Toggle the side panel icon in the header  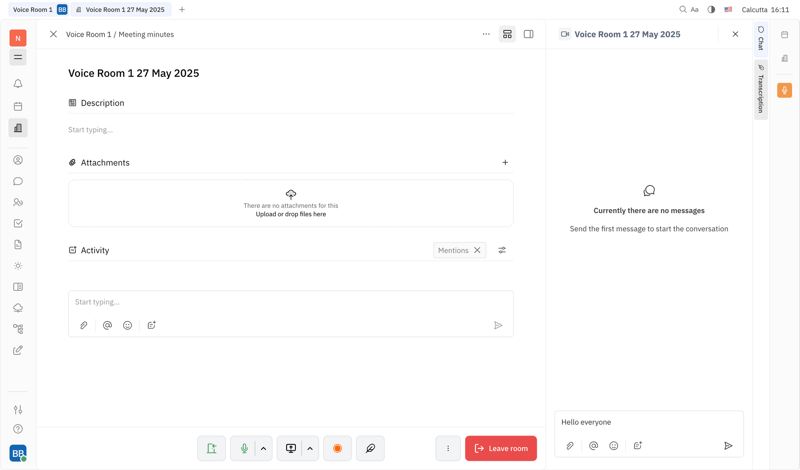(529, 34)
